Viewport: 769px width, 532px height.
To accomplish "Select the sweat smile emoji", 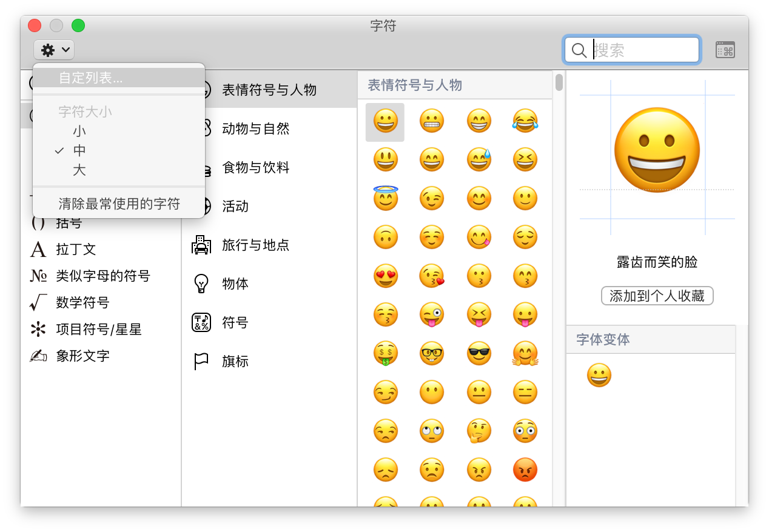I will coord(479,160).
